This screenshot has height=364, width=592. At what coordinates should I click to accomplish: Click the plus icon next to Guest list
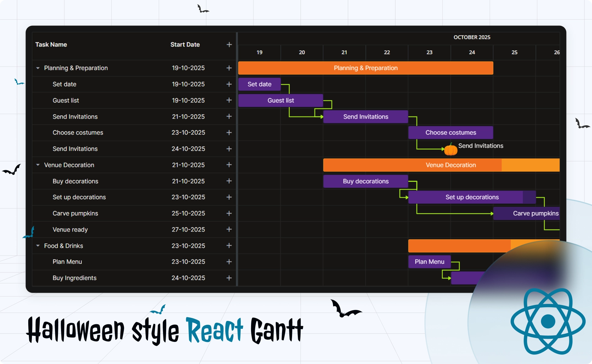(229, 100)
